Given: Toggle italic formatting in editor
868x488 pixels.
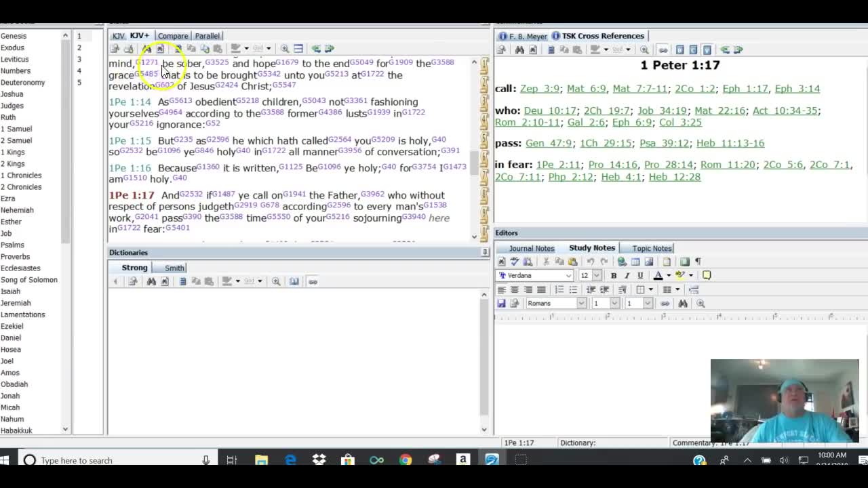Looking at the screenshot, I should point(627,275).
